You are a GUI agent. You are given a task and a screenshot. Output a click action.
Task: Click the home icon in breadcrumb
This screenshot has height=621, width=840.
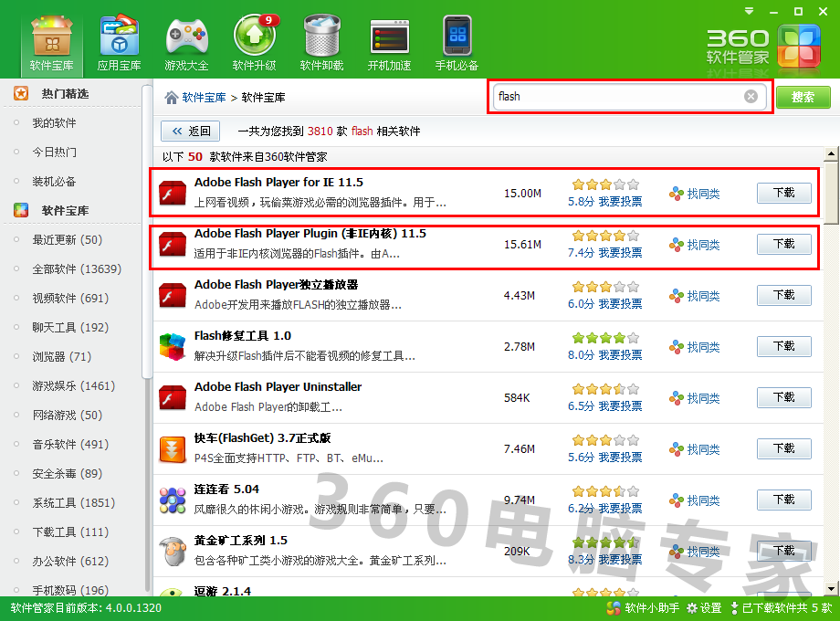click(x=172, y=98)
